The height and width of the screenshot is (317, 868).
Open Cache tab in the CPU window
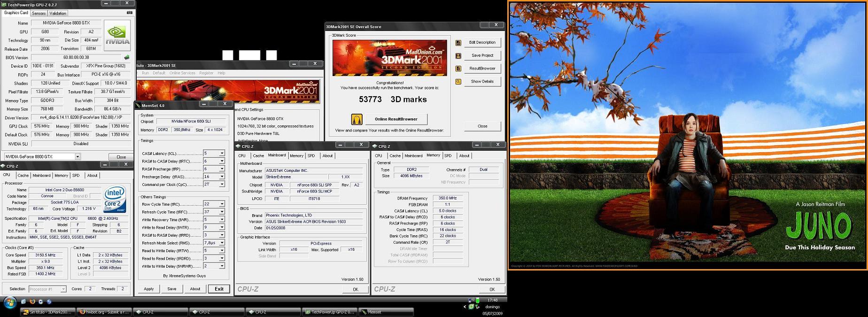pos(23,176)
